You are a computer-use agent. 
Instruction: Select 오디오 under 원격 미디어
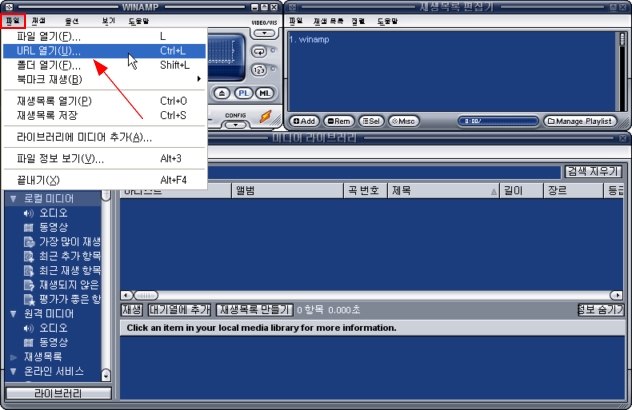(53, 328)
